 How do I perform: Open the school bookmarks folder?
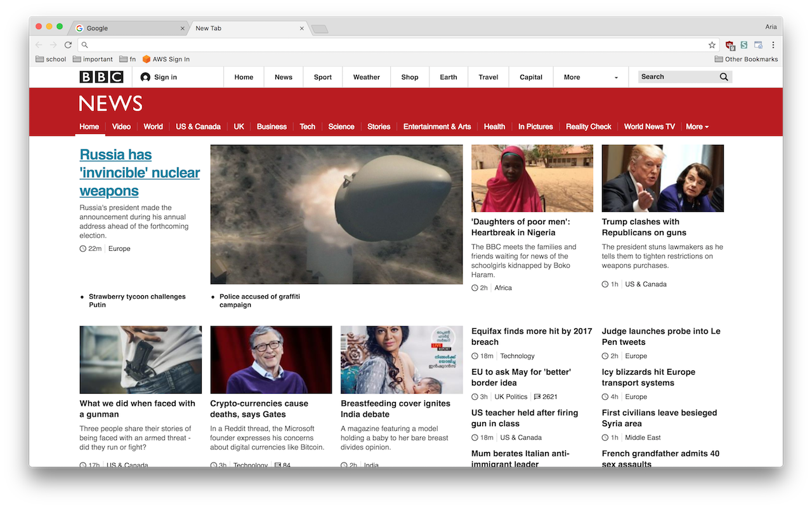click(x=51, y=59)
